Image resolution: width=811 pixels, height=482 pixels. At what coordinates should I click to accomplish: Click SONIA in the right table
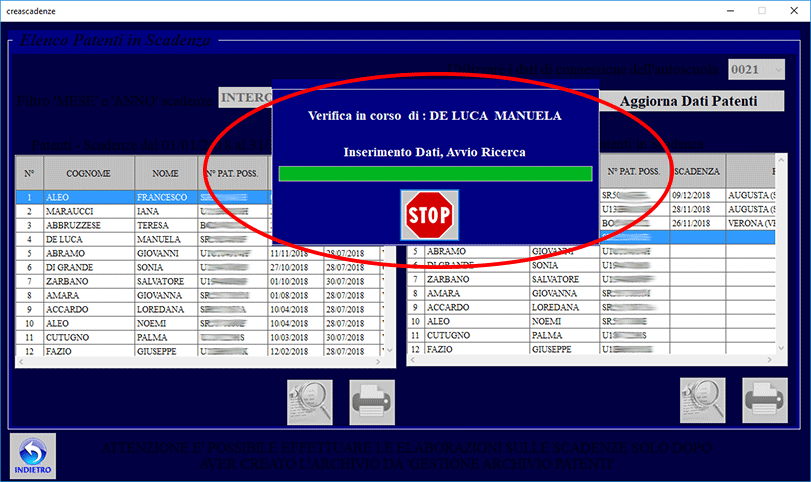[x=545, y=265]
